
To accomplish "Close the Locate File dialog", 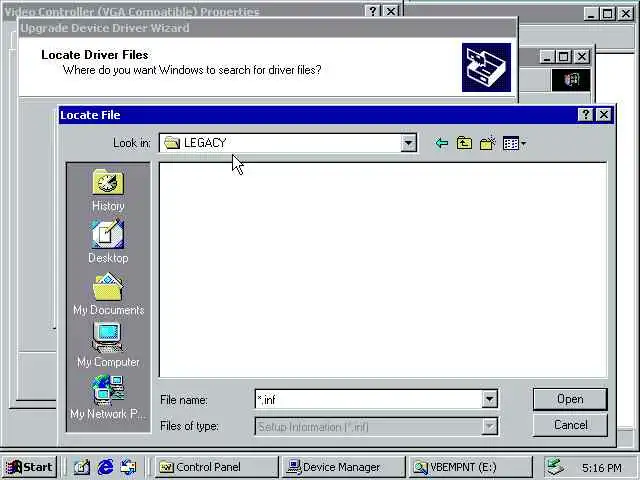I will (x=604, y=115).
